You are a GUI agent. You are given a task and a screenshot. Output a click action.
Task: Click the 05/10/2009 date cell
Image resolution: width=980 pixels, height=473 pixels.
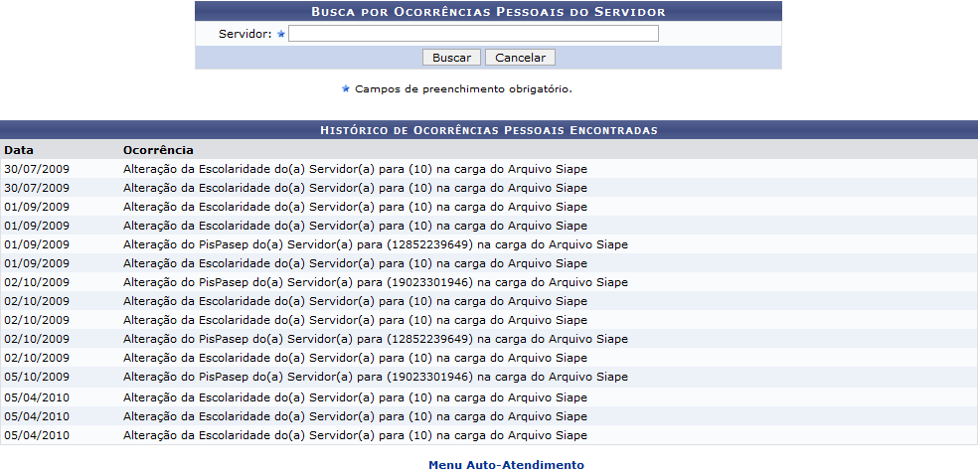coord(37,377)
